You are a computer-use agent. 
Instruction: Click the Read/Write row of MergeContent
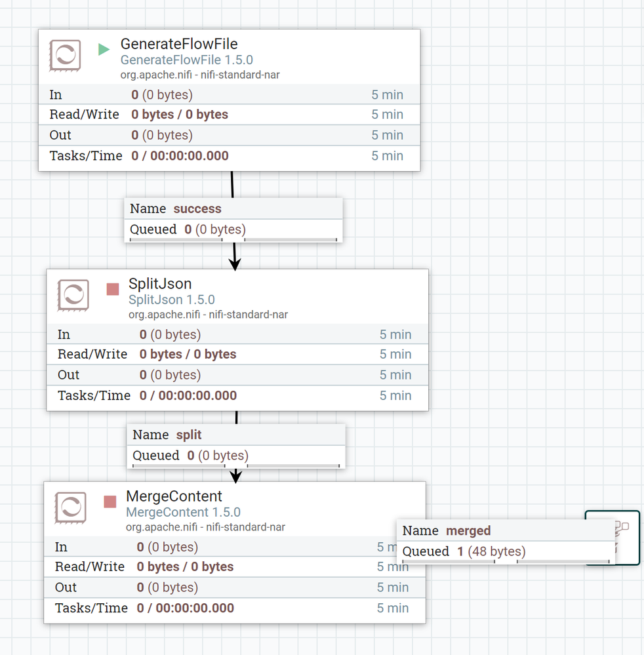click(234, 567)
